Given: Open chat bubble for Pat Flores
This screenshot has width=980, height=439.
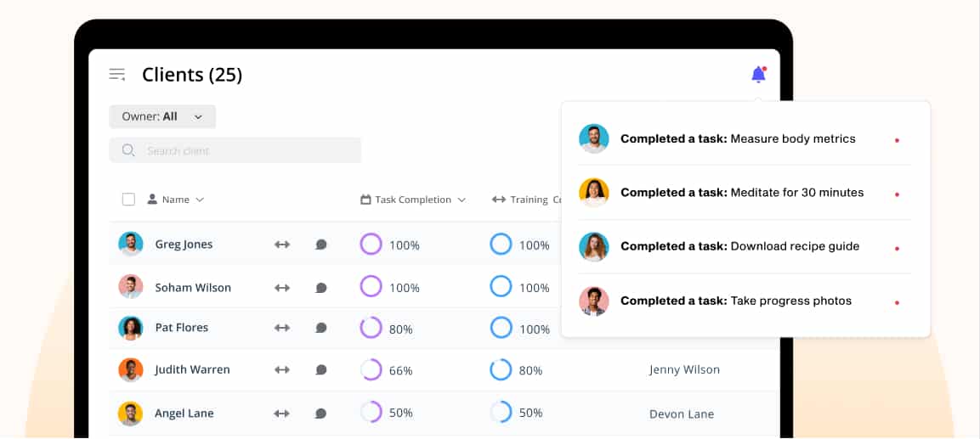Looking at the screenshot, I should tap(321, 328).
